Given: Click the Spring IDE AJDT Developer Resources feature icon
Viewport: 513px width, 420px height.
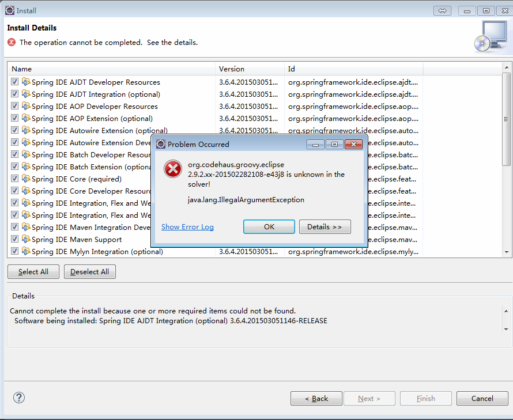Looking at the screenshot, I should tap(26, 81).
